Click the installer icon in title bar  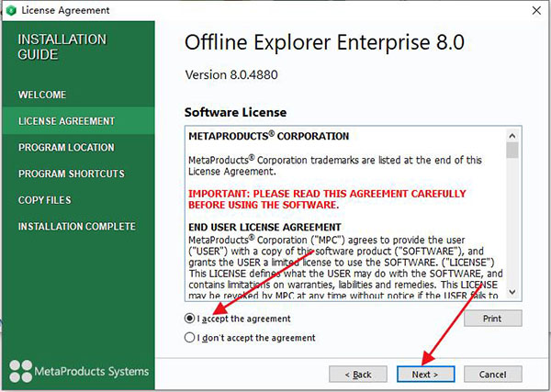click(x=11, y=10)
